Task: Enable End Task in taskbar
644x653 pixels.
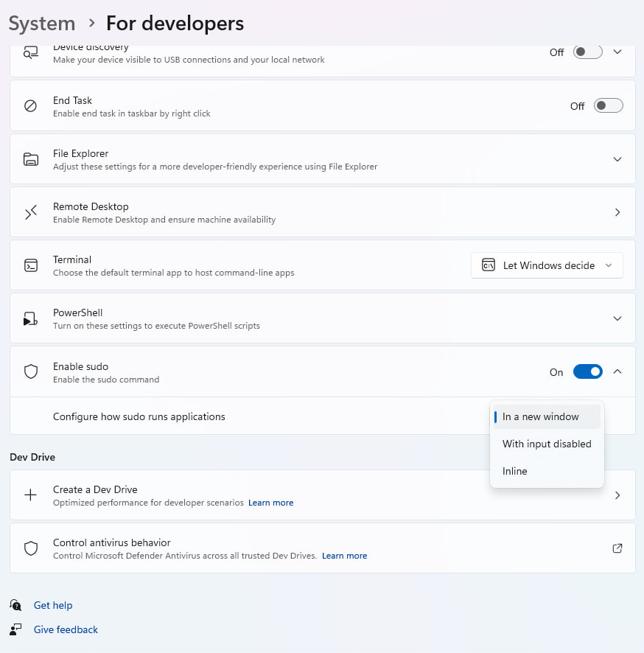Action: pyautogui.click(x=608, y=105)
